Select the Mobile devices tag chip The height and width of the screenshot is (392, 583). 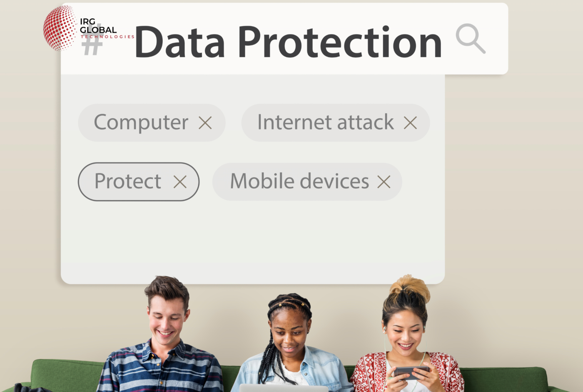[307, 182]
